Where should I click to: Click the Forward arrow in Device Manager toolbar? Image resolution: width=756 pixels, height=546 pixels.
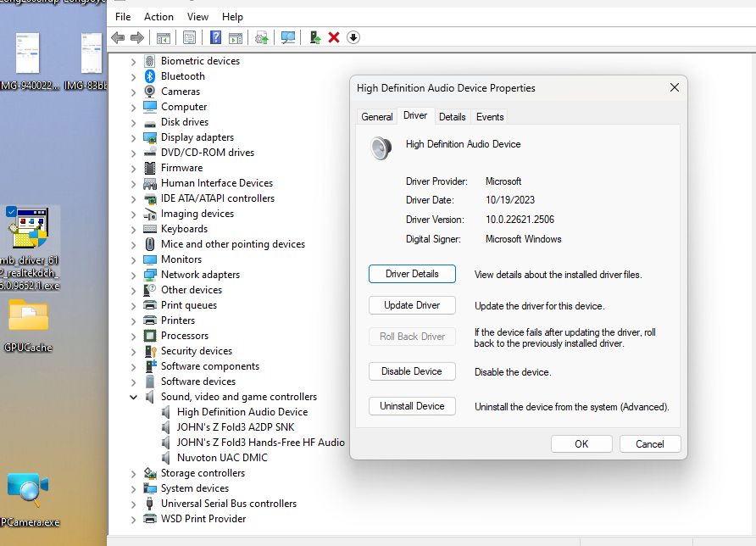click(137, 37)
